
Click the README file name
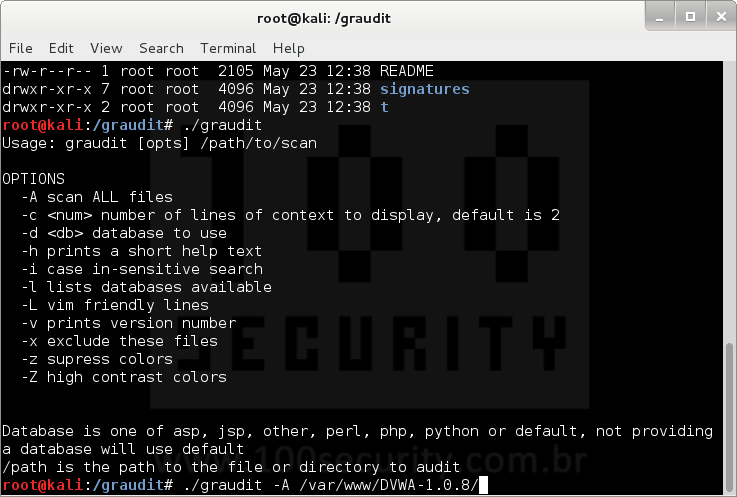[407, 71]
